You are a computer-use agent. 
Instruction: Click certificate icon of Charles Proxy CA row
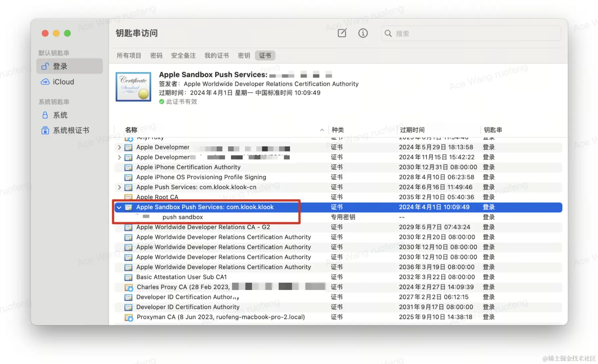click(129, 287)
